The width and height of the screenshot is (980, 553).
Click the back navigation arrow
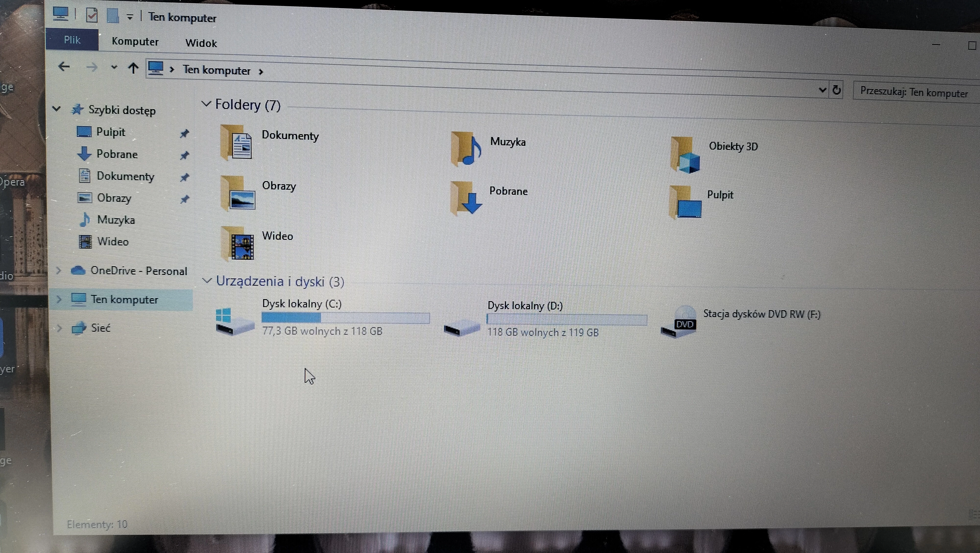click(x=64, y=67)
